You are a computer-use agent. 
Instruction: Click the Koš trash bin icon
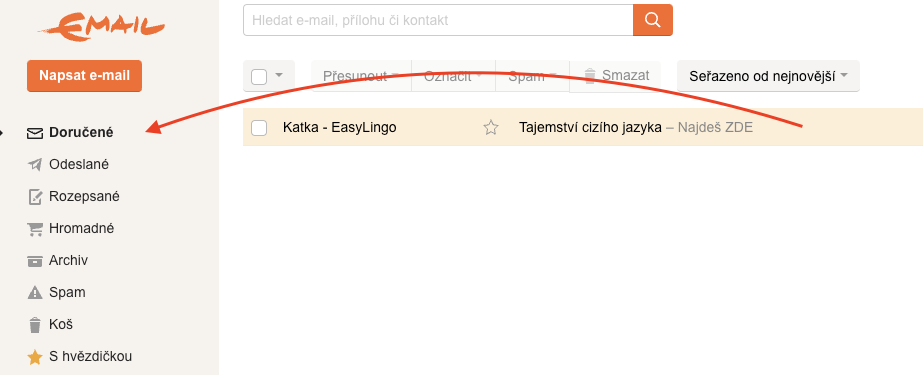[x=35, y=324]
